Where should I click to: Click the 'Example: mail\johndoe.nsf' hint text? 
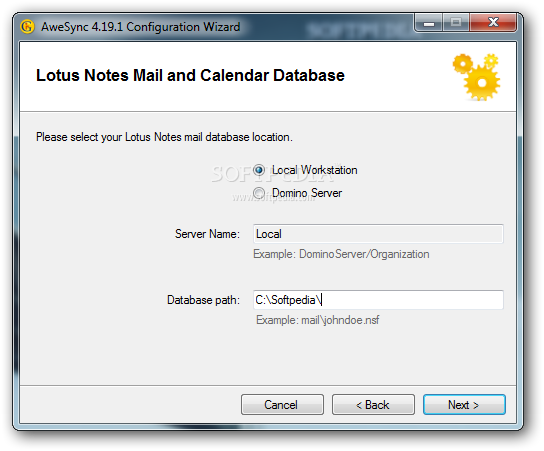pos(317,320)
